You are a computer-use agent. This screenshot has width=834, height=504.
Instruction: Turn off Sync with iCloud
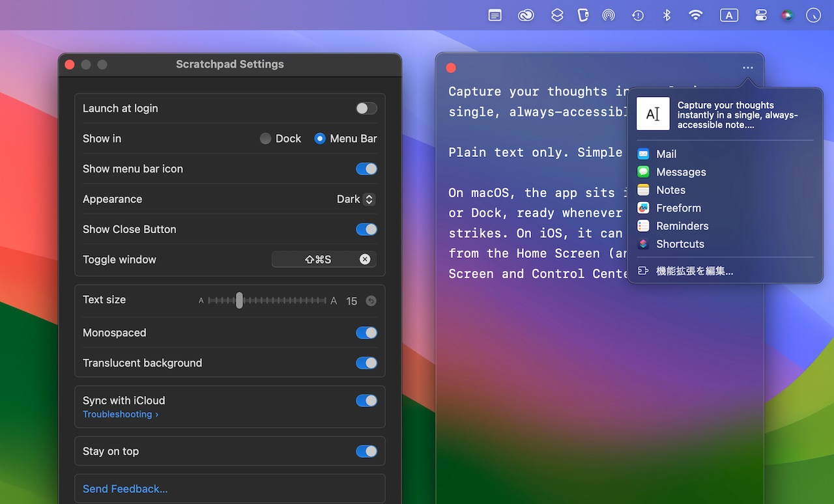coord(366,400)
